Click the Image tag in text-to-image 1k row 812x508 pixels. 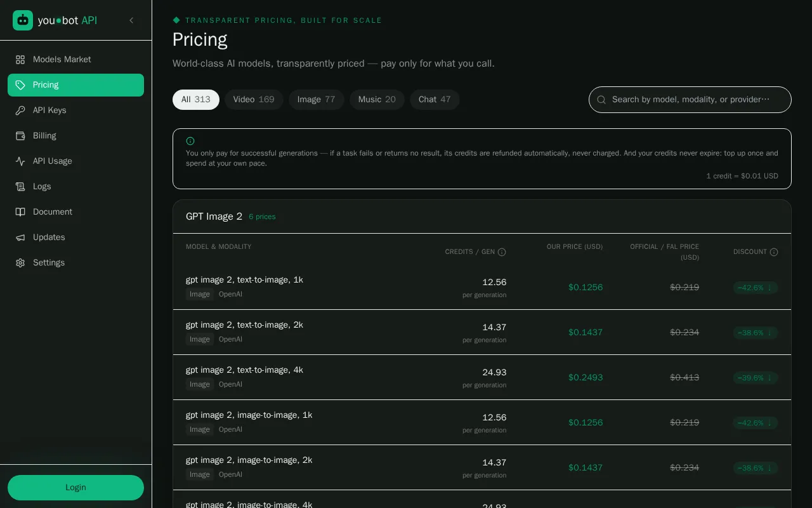point(200,294)
